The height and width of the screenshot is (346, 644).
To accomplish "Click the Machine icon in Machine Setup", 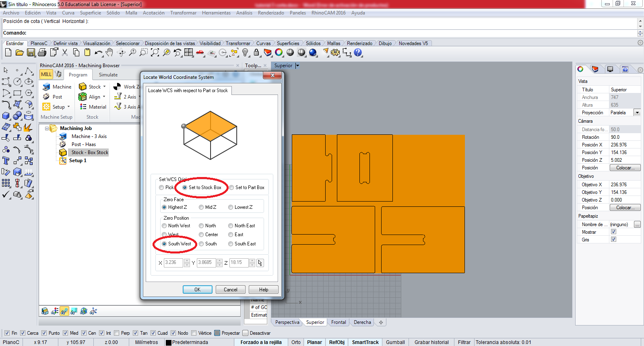I will coord(46,87).
